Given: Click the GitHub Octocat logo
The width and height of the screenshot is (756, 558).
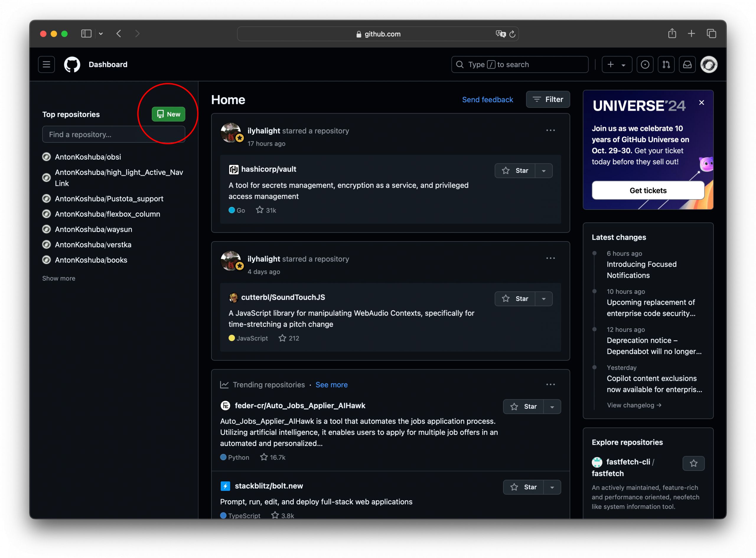Looking at the screenshot, I should pos(72,64).
